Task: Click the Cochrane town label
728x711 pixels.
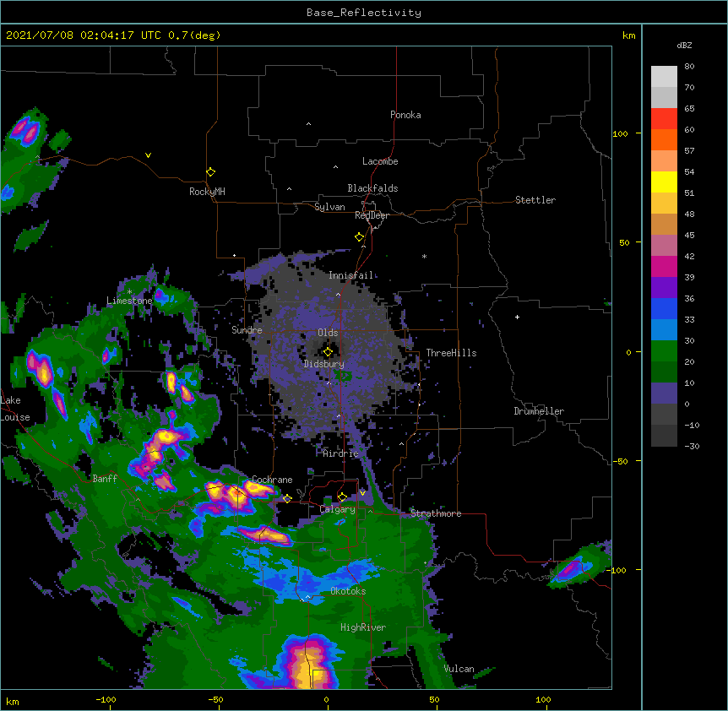Action: [272, 480]
